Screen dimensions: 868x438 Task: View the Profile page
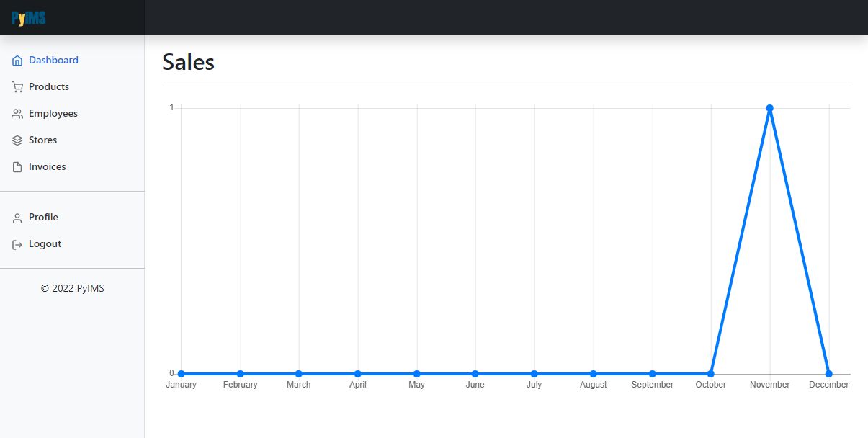43,218
